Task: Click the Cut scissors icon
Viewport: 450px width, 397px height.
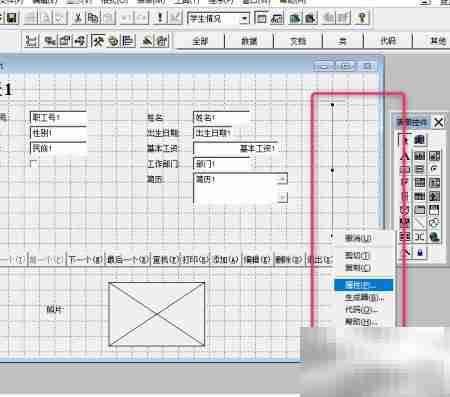Action: tap(78, 18)
